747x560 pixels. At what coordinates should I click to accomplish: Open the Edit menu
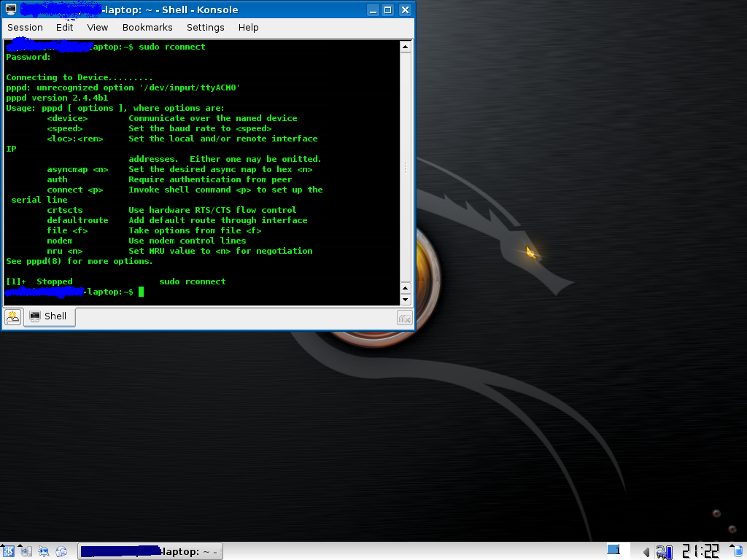point(65,27)
